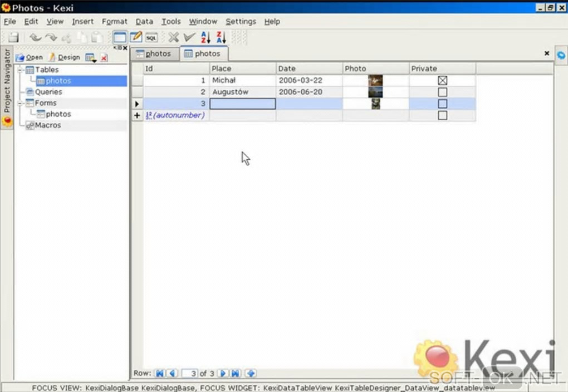Open the File menu
568x392 pixels.
(10, 21)
